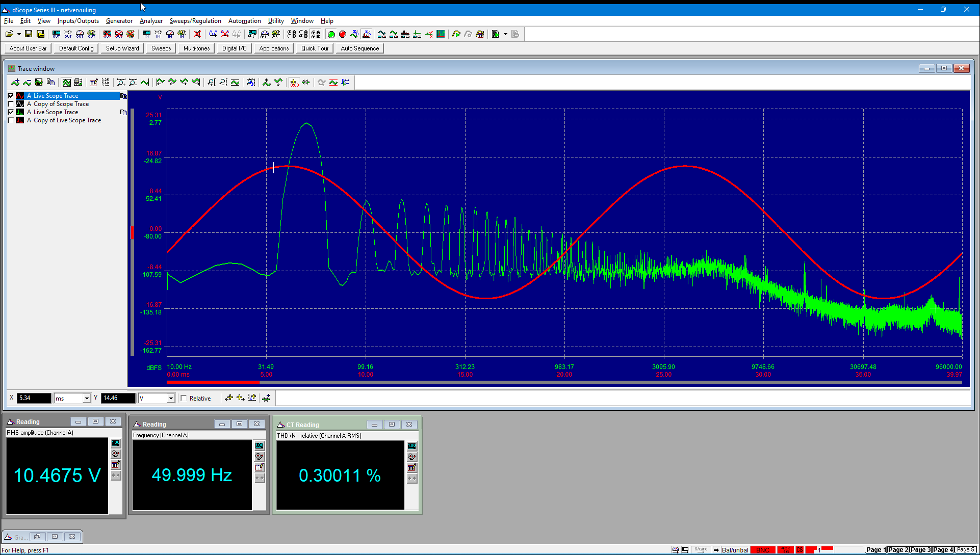Click the first 1.00 IN analyzer icon
Screen dimensions: 980x555
[x=146, y=34]
